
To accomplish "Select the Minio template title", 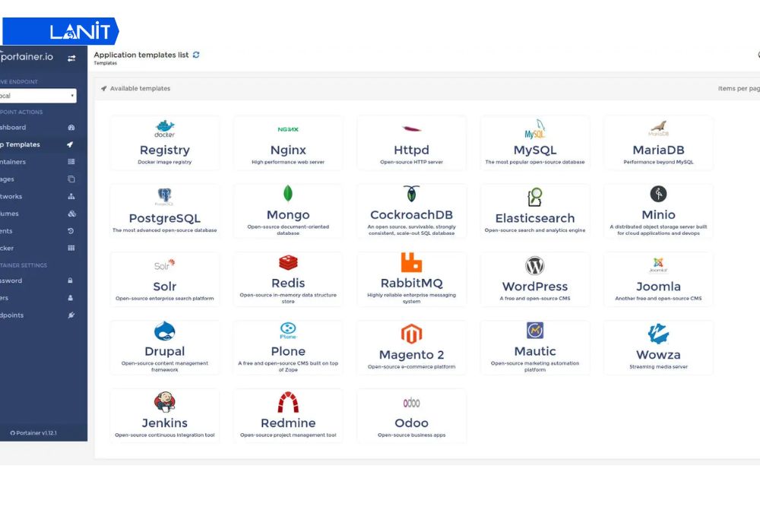I will coord(658,215).
